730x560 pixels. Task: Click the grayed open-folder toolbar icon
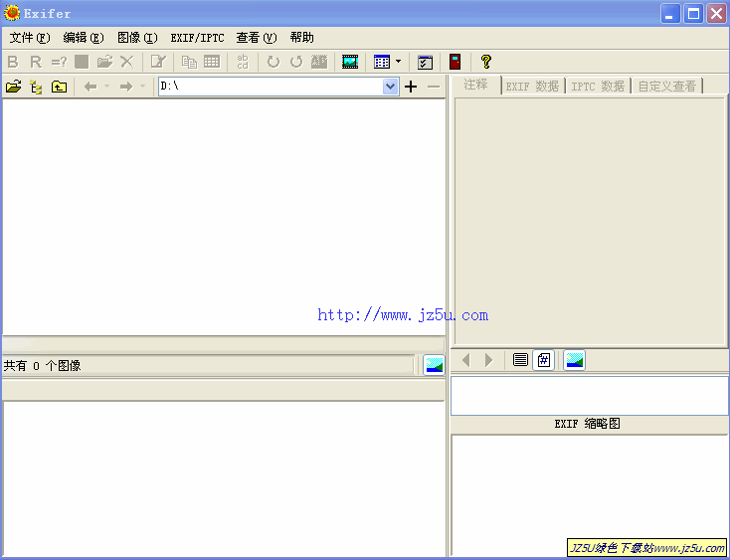click(104, 62)
